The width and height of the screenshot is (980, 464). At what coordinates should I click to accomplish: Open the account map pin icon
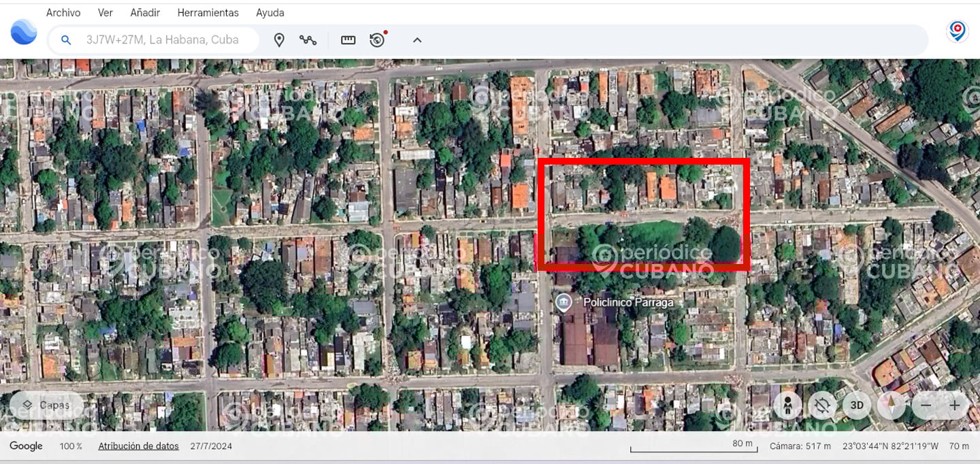[958, 31]
